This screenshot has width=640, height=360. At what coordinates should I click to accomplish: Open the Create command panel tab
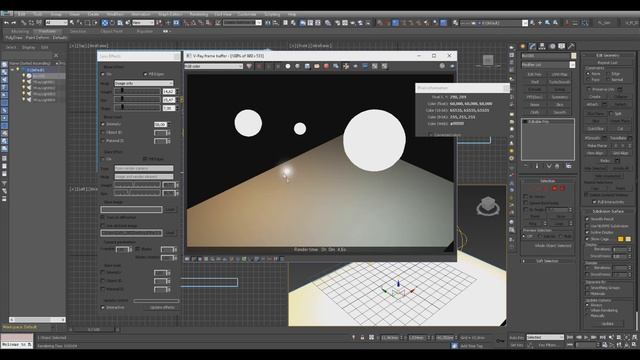point(523,47)
